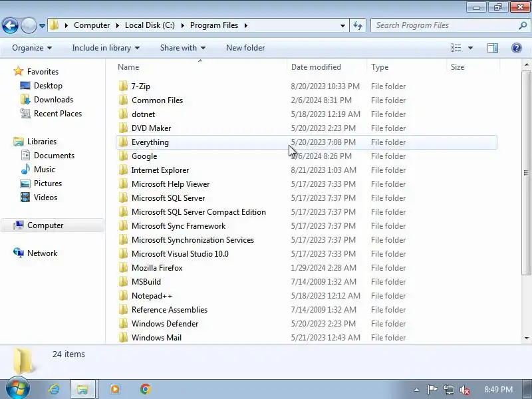Go back using the Back arrow button

click(x=10, y=25)
